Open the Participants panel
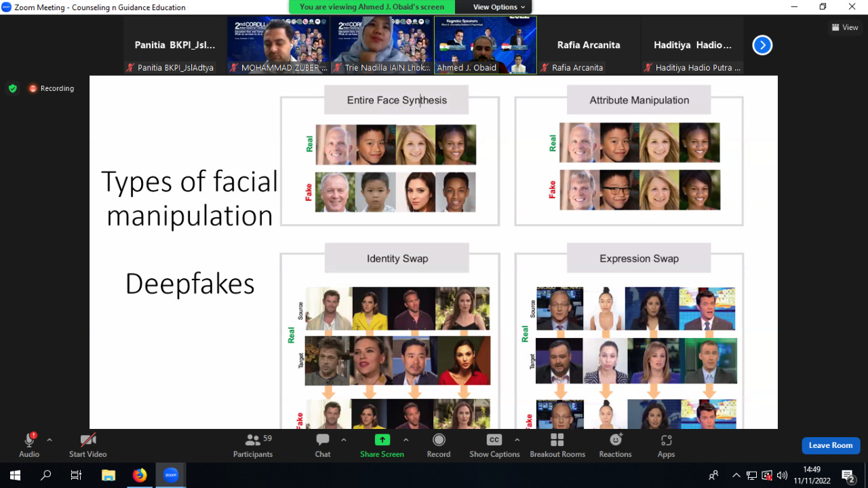The width and height of the screenshot is (868, 488). [x=253, y=445]
